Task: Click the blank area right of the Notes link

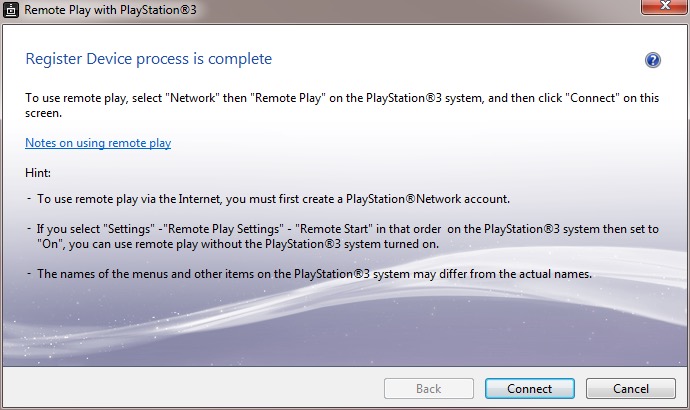Action: (x=400, y=143)
